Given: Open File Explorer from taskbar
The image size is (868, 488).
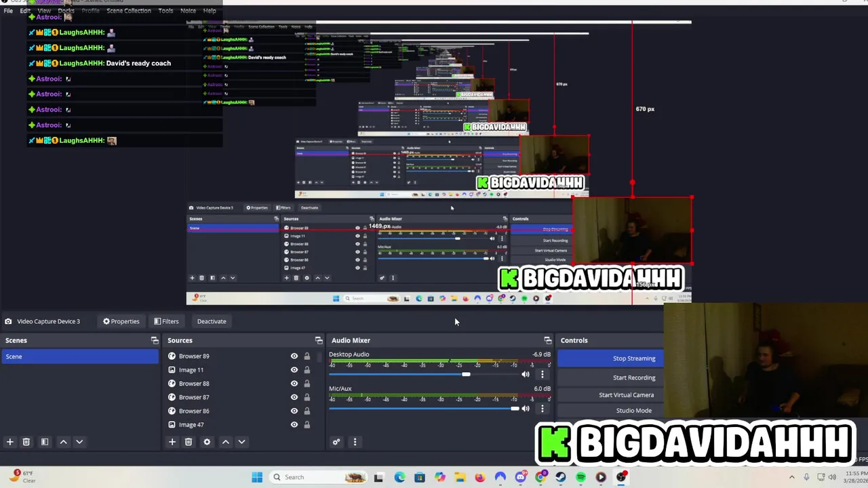Looking at the screenshot, I should tap(460, 477).
